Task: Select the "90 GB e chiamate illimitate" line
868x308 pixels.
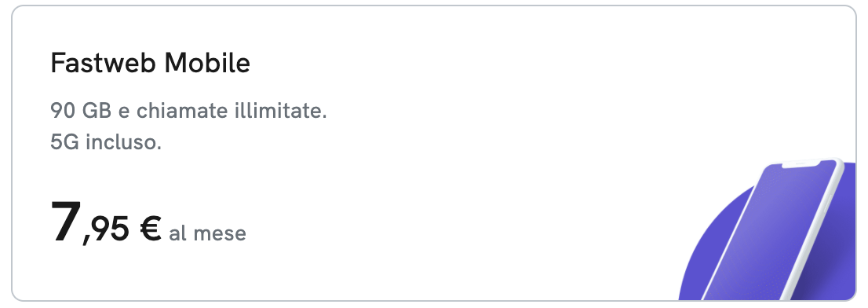Action: (189, 111)
